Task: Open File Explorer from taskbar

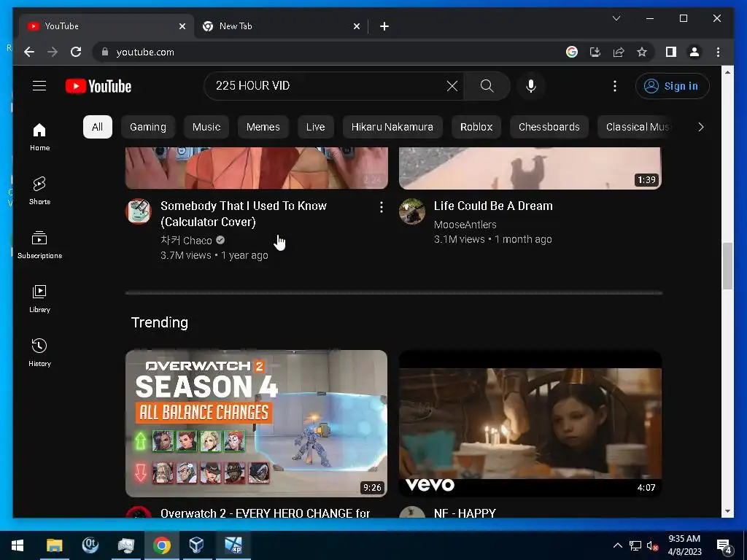Action: (x=54, y=545)
